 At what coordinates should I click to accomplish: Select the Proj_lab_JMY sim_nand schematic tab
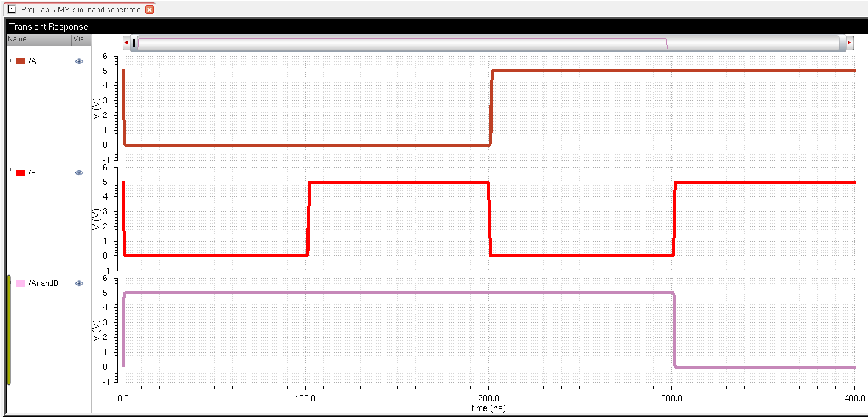point(81,9)
